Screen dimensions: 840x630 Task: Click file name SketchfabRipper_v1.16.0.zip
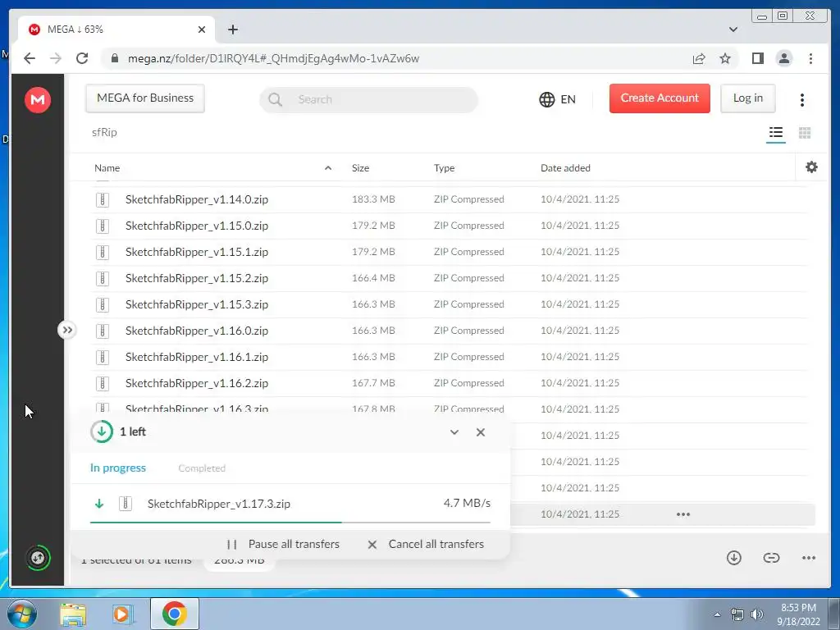(197, 331)
